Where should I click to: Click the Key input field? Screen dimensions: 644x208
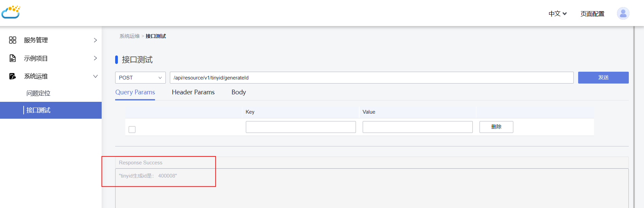(301, 127)
